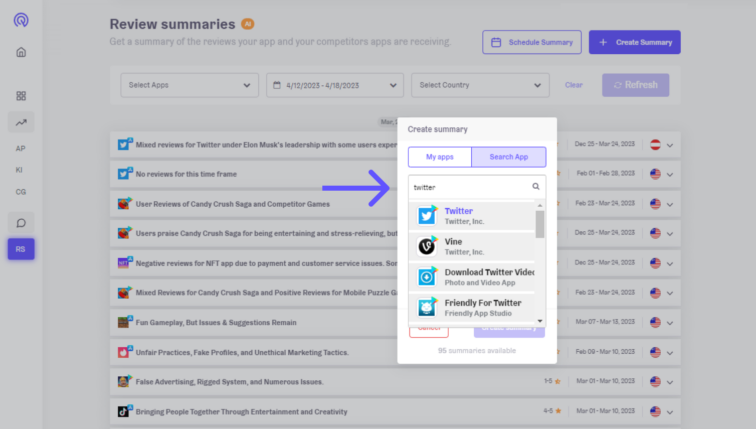Click the search magnifier icon in the app search
This screenshot has height=429, width=756.
click(x=536, y=187)
